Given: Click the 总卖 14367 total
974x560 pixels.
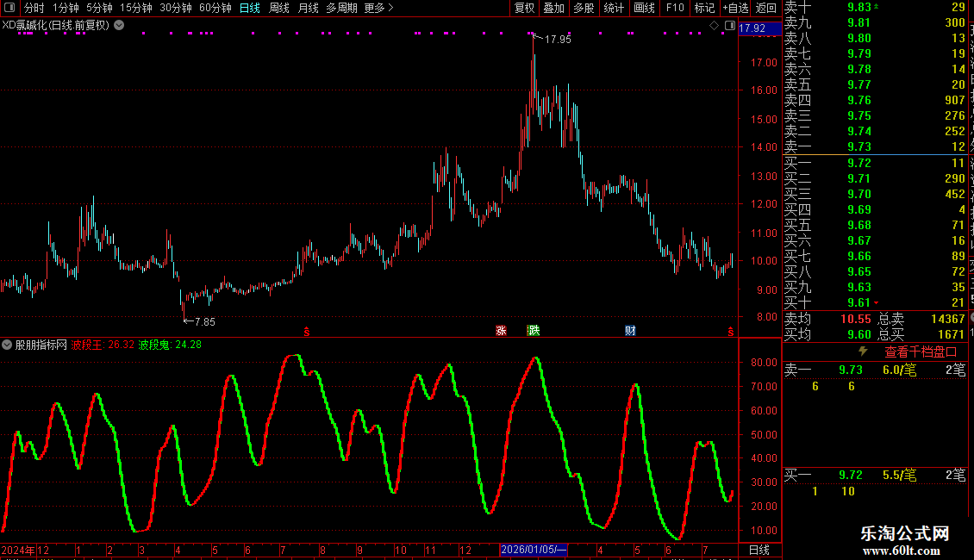Looking at the screenshot, I should pos(948,319).
